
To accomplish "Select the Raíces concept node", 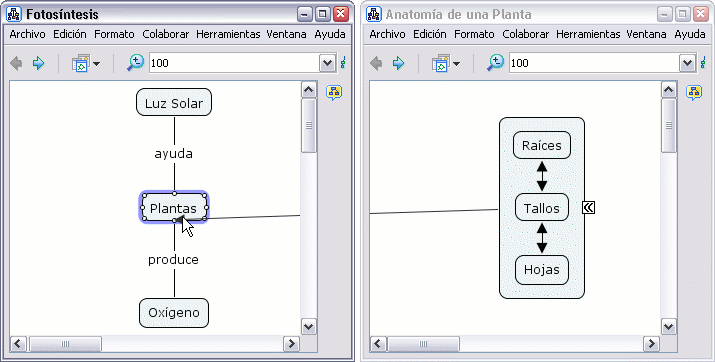I will click(542, 145).
